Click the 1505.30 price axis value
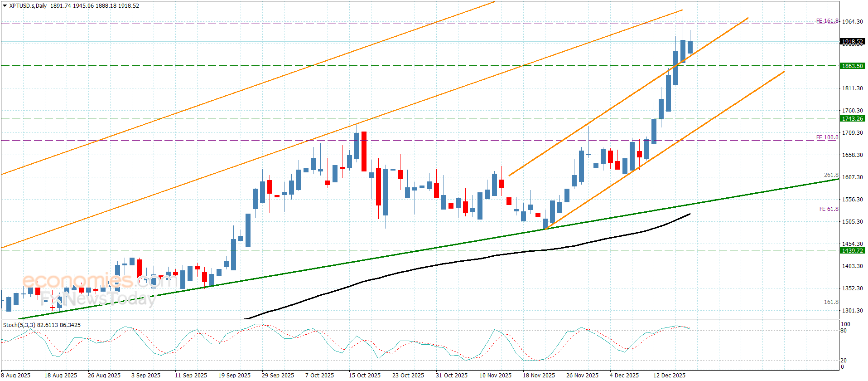Viewport: 868px width, 381px height. [x=852, y=222]
